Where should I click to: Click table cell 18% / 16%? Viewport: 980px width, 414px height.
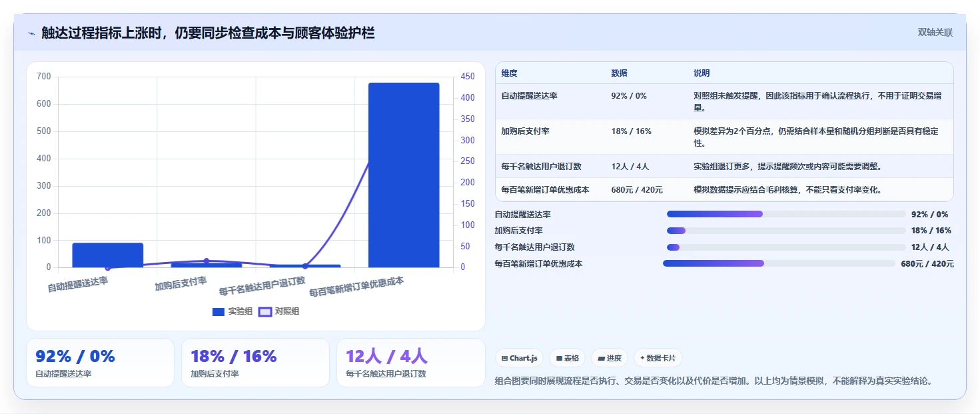[631, 131]
